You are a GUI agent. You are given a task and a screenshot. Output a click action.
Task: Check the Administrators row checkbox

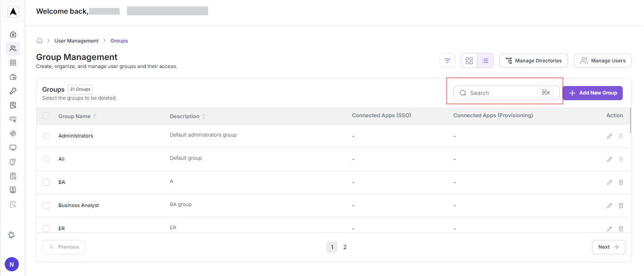pos(46,136)
